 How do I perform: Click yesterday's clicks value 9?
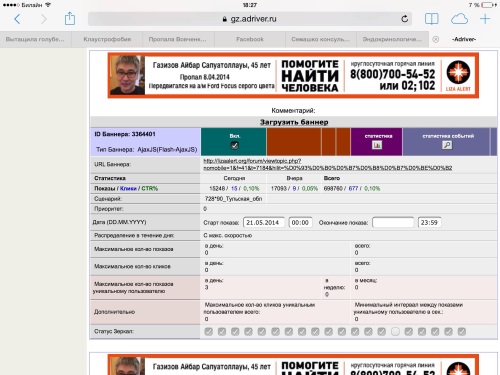pyautogui.click(x=294, y=188)
